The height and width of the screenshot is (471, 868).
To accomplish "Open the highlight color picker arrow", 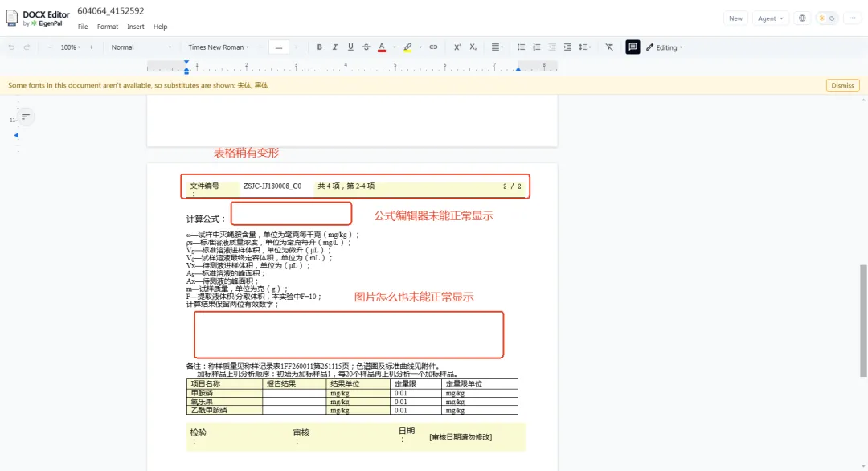I will click(420, 47).
